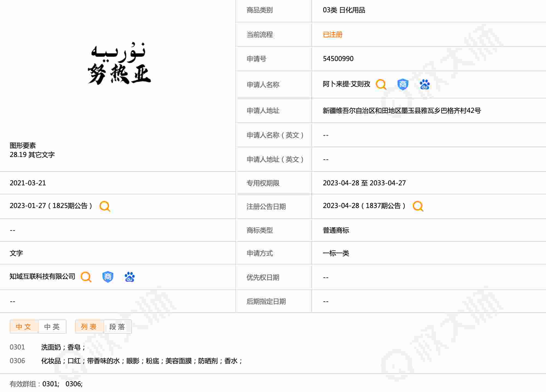The height and width of the screenshot is (392, 546).
Task: Switch to 中英 bilingual view
Action: (52, 327)
